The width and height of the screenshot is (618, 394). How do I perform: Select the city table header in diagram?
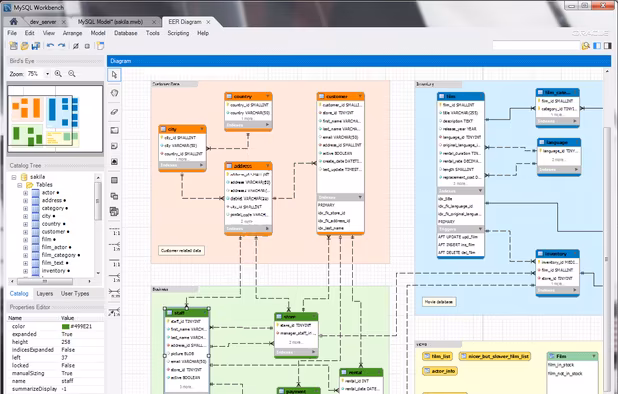coord(182,129)
